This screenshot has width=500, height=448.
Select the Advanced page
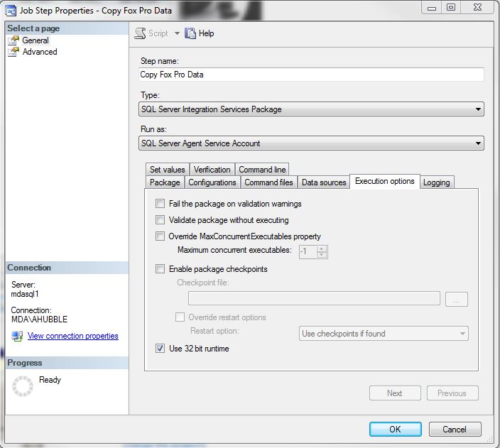coord(40,52)
